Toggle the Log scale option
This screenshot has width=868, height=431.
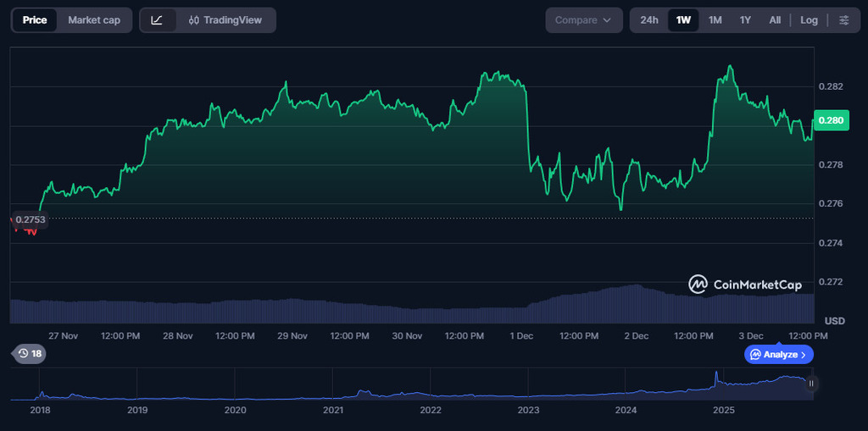click(809, 20)
